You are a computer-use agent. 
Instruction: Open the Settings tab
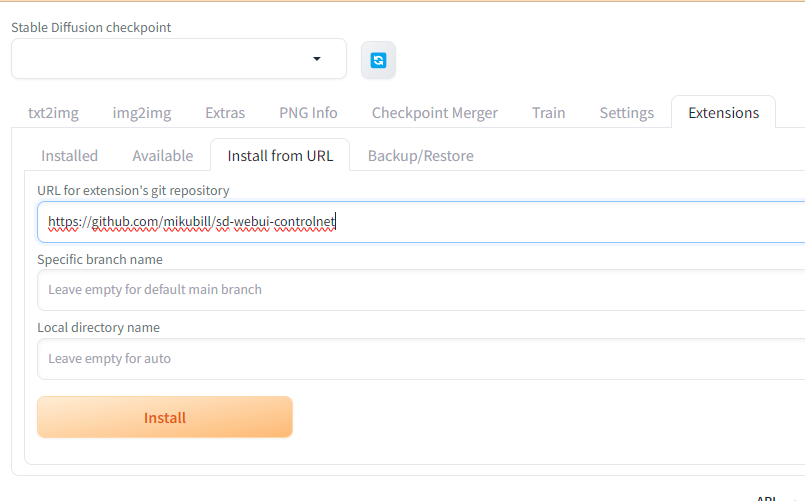(x=627, y=113)
